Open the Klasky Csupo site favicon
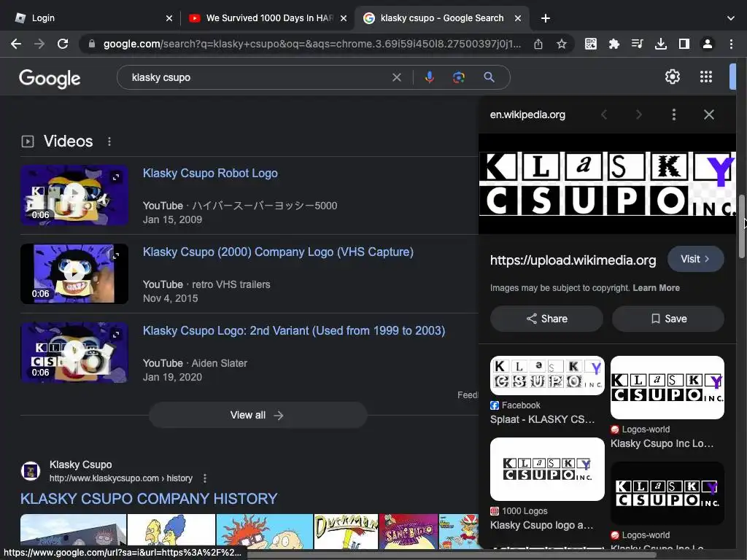Image resolution: width=747 pixels, height=560 pixels. tap(31, 471)
